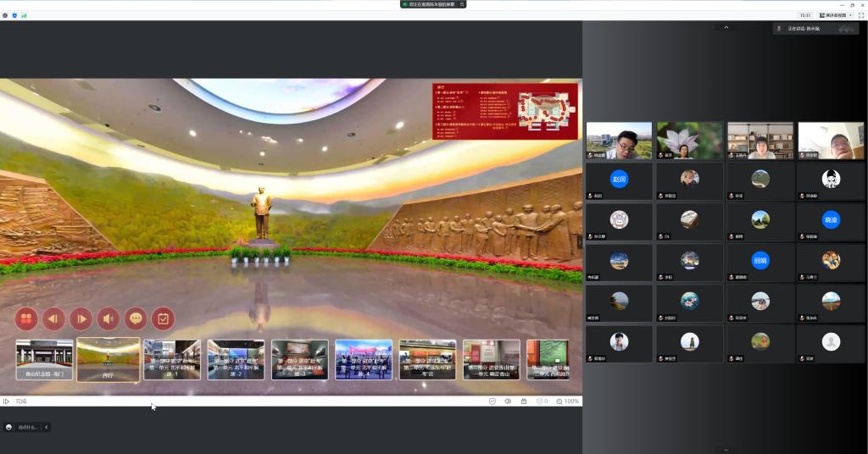Open the thumbnail with the green board at strip end

[x=548, y=359]
